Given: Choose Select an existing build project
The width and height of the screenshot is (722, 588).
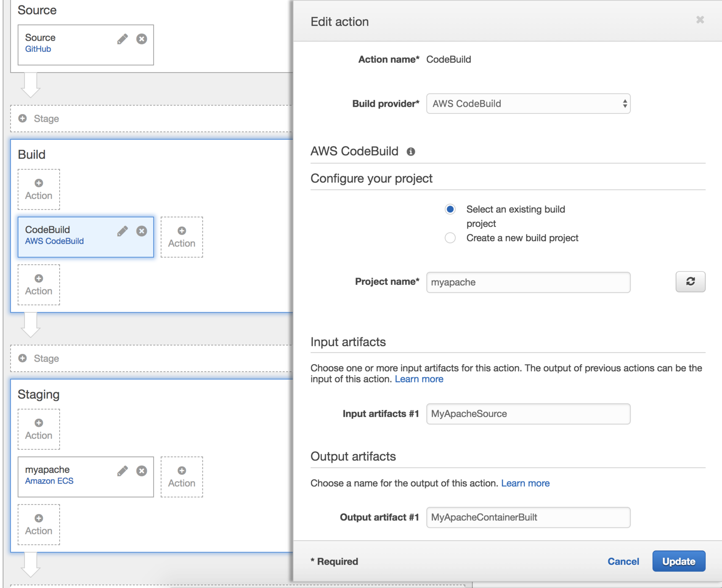Looking at the screenshot, I should coord(450,210).
